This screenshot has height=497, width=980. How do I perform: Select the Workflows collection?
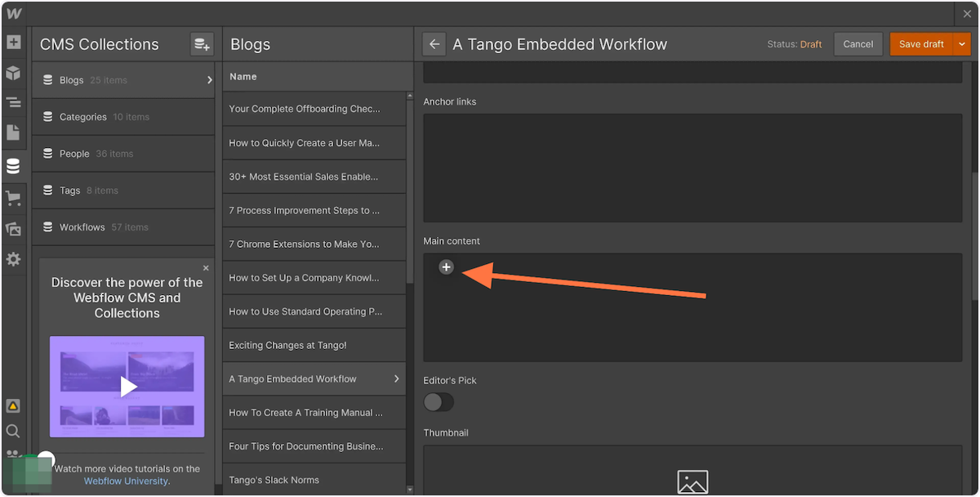123,227
